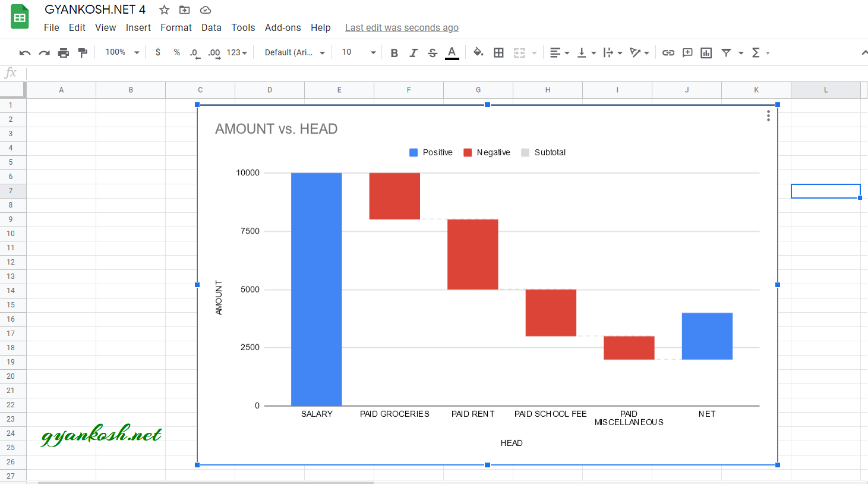Click the Negative legend entry
Screen dimensions: 868x484
point(487,152)
